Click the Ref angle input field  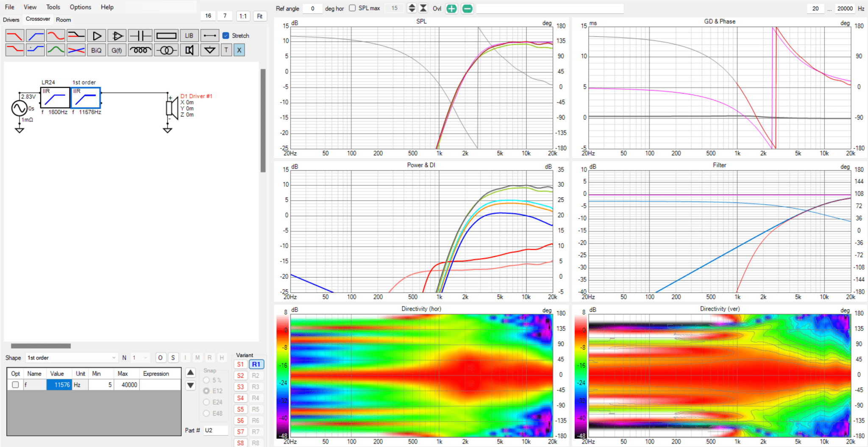(x=313, y=8)
